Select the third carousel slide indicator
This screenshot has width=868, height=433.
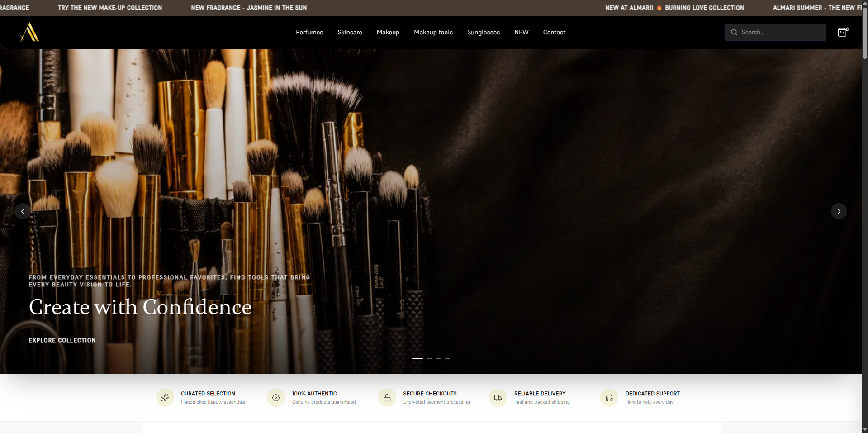click(x=438, y=359)
